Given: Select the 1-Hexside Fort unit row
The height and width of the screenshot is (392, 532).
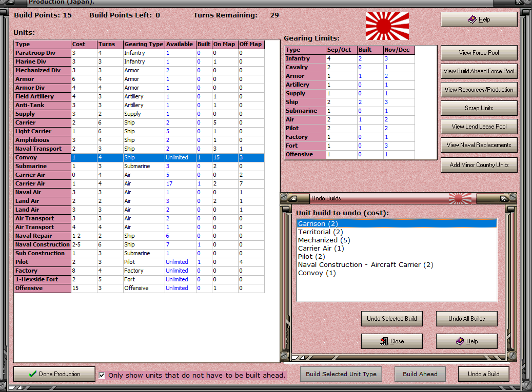Looking at the screenshot, I should click(x=139, y=279).
